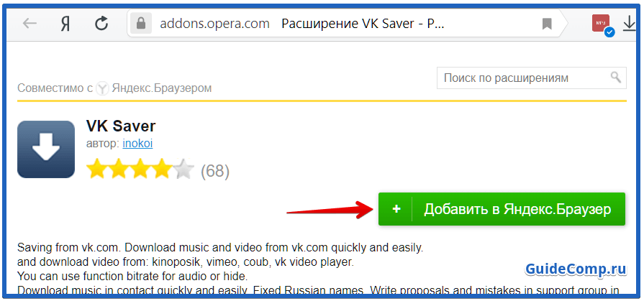This screenshot has width=644, height=301.
Task: Click the VK Saver extension logo
Action: 46,149
